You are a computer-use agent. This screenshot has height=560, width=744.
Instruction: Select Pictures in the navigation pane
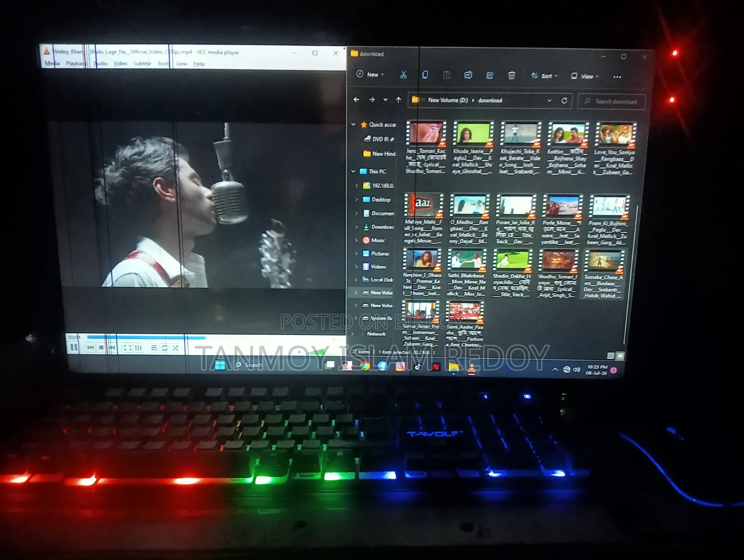point(376,254)
